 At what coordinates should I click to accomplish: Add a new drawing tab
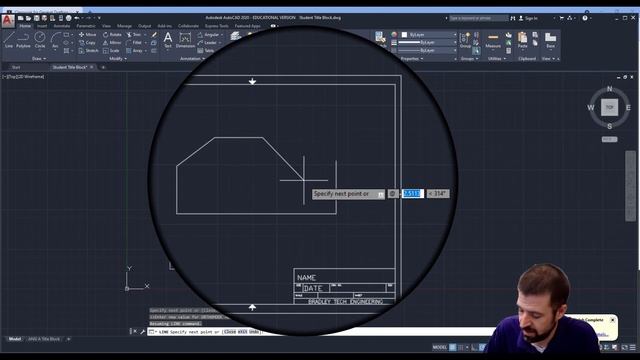pos(103,67)
